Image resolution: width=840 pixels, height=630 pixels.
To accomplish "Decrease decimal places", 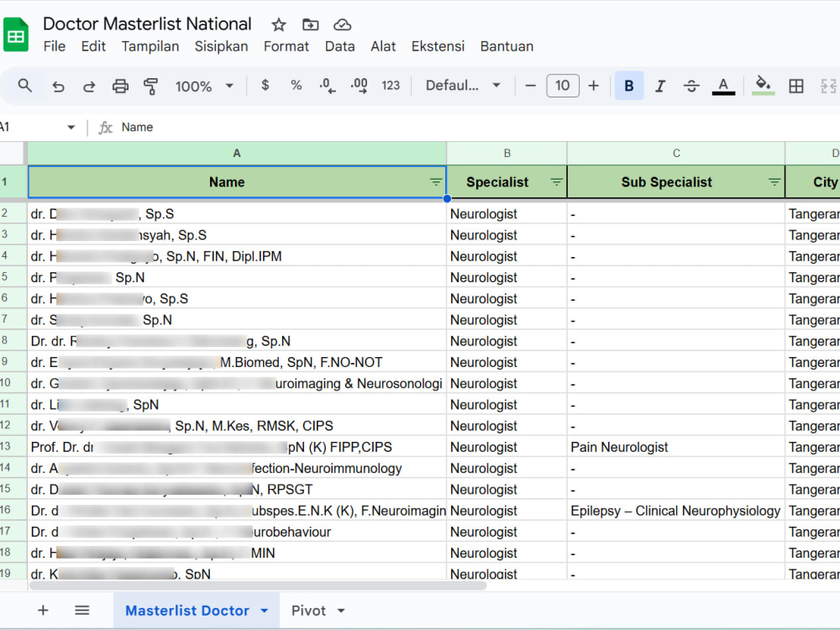I will 328,86.
